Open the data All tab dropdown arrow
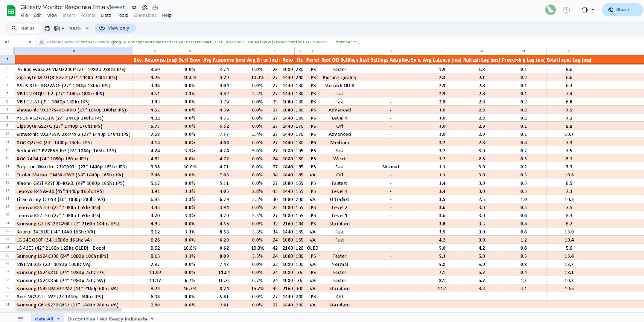Image resolution: width=644 pixels, height=322 pixels. (58, 319)
